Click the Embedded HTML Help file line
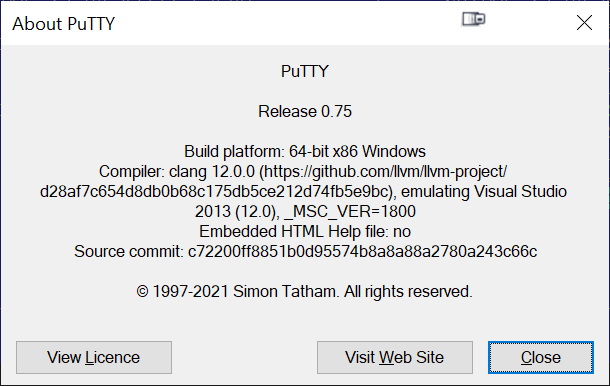 [305, 232]
